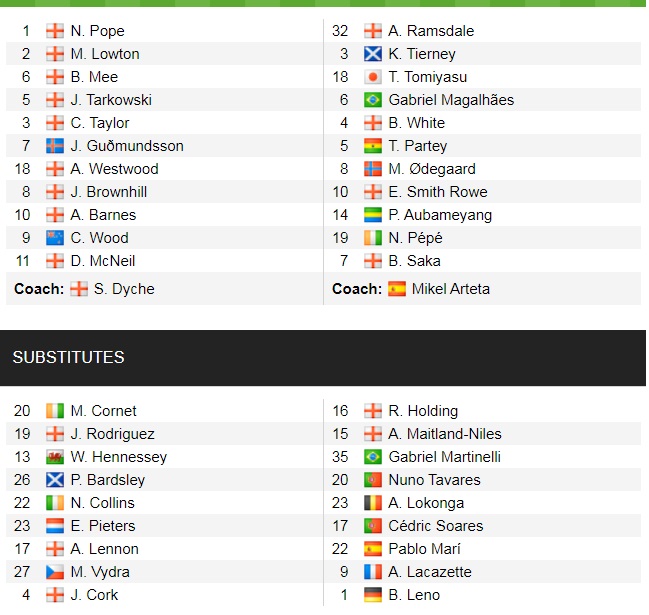Click the Germany flag beside B. Leno
649x615 pixels.
point(373,595)
